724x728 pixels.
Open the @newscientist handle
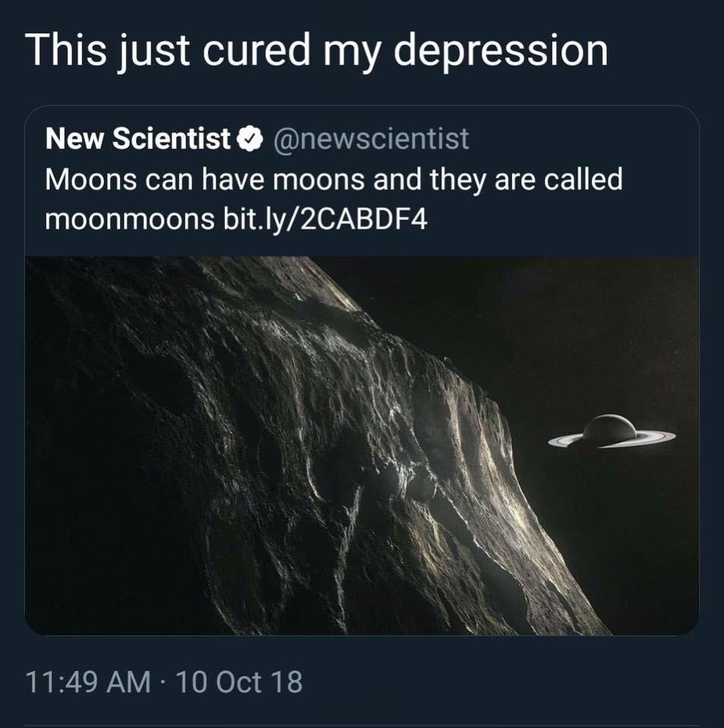pyautogui.click(x=371, y=139)
